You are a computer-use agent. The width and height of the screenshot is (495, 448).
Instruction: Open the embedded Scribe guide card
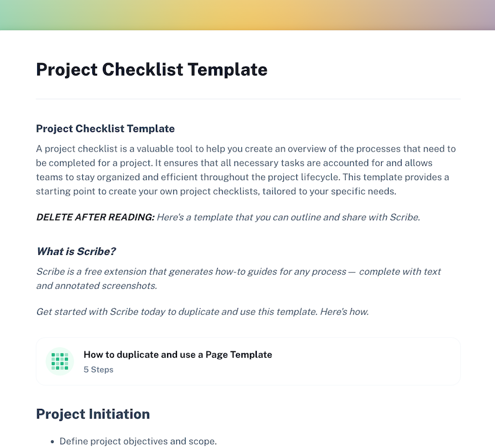tap(247, 361)
